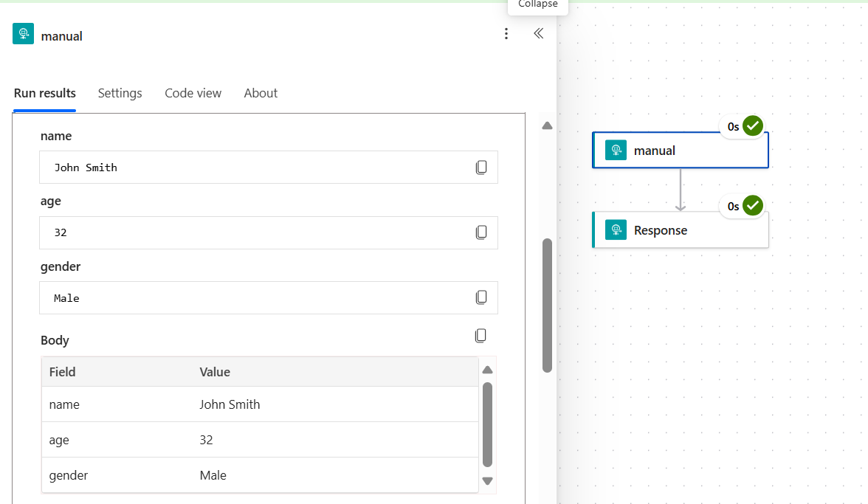This screenshot has width=868, height=504.
Task: Click the manual title in panel header
Action: point(61,36)
